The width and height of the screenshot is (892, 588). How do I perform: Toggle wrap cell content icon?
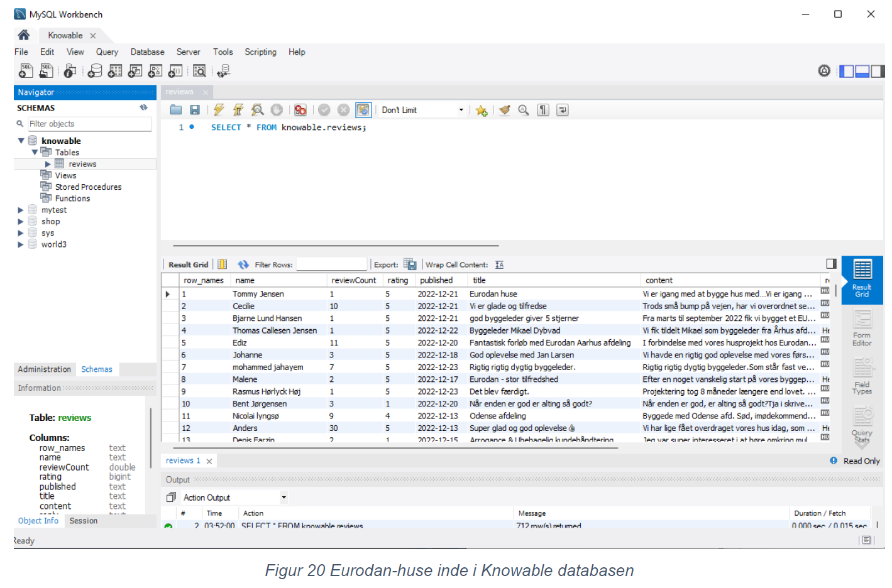500,264
